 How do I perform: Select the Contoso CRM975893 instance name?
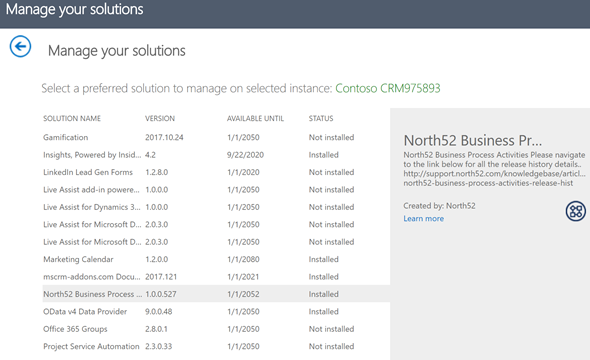(388, 88)
